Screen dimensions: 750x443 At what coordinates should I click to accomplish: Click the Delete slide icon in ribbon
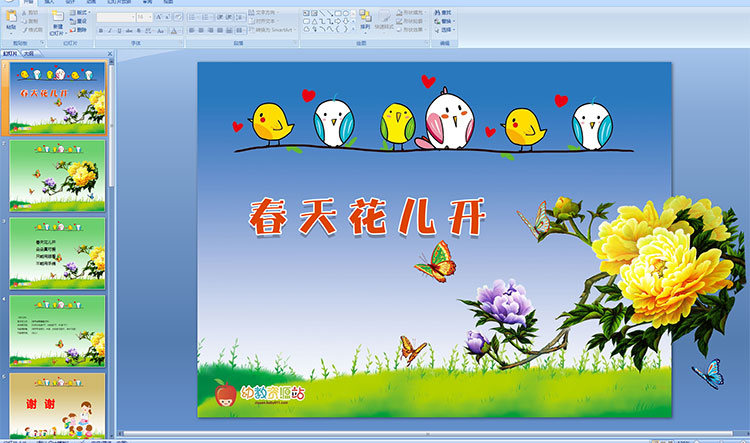[80, 29]
